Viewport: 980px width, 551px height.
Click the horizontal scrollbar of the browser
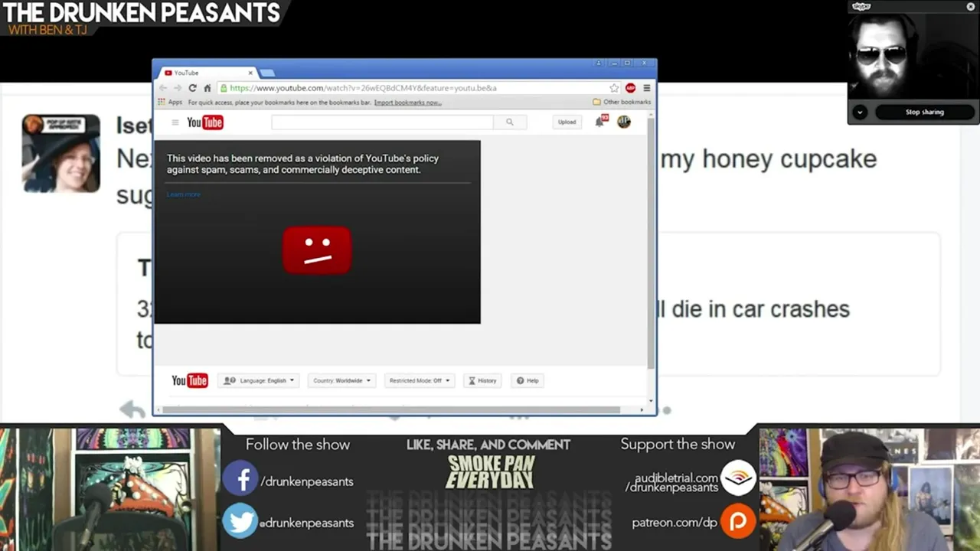[390, 409]
